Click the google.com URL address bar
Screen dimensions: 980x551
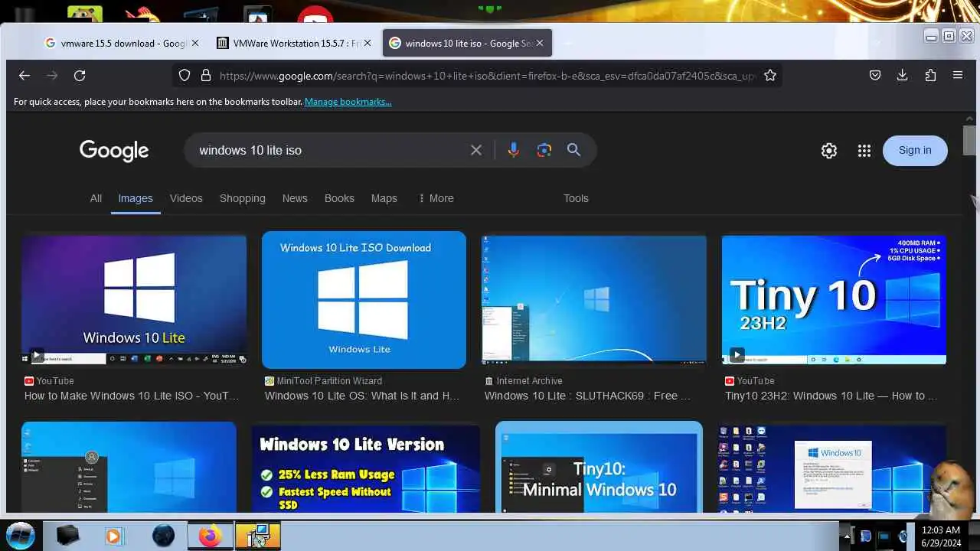coord(487,76)
